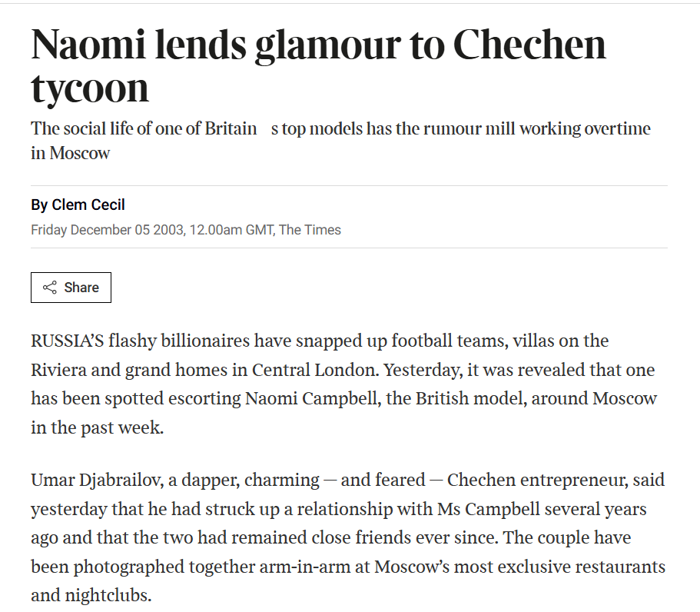This screenshot has height=612, width=700.
Task: Click the headline 'Naomi lends glamour to Chechen'
Action: tap(318, 45)
